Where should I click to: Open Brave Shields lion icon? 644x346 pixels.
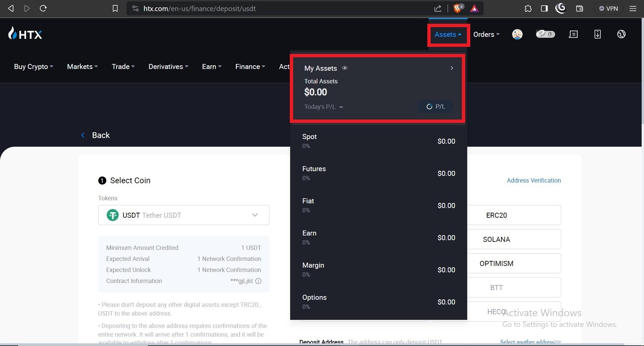tap(458, 8)
